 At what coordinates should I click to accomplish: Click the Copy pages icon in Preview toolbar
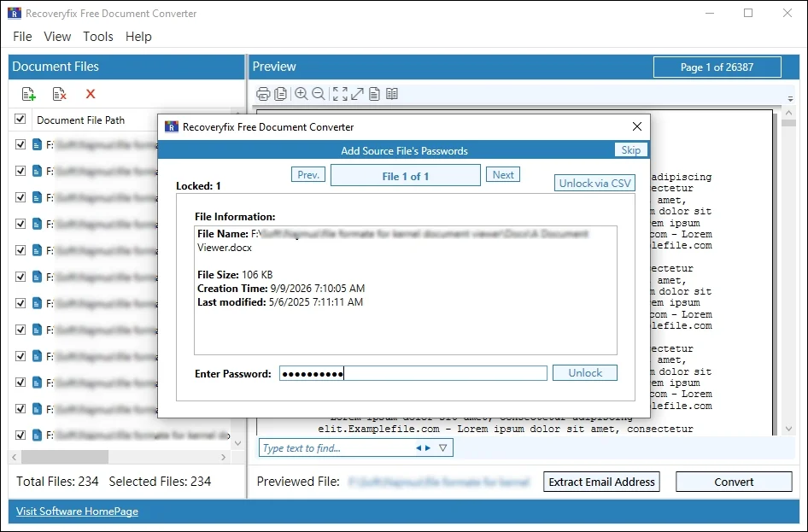281,94
